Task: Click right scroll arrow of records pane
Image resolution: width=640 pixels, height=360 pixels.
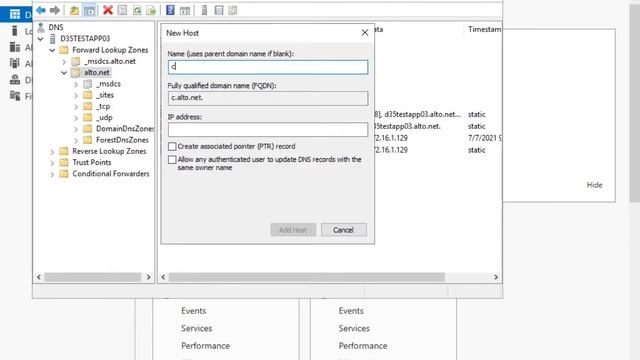Action: pyautogui.click(x=496, y=277)
